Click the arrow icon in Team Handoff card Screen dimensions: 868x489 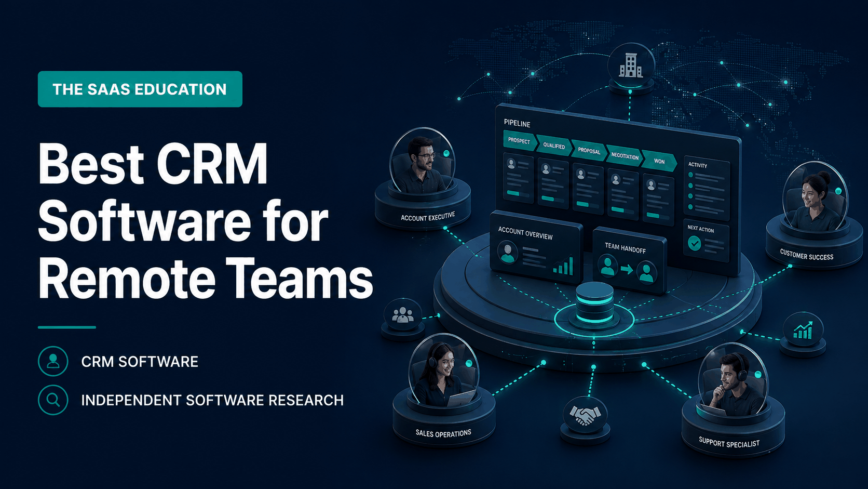coord(627,269)
